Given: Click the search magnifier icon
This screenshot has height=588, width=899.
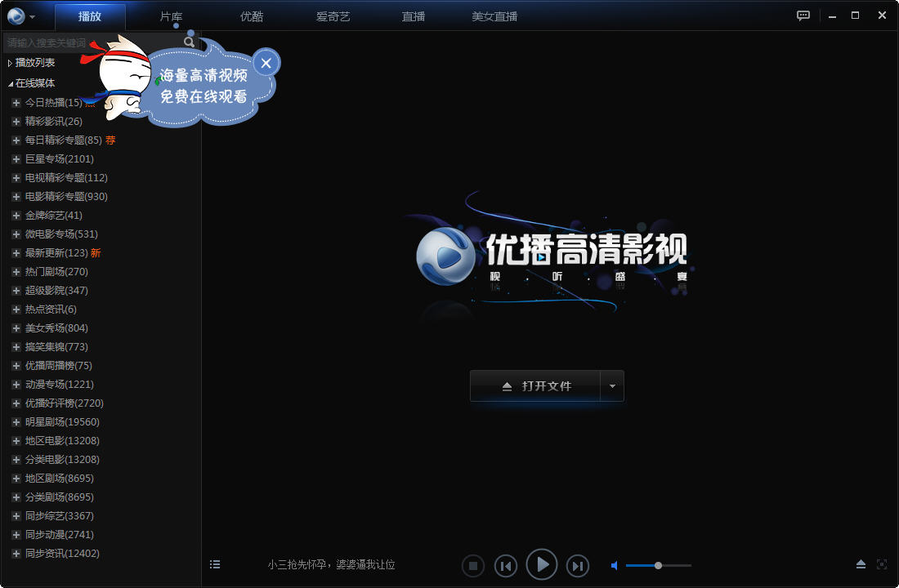Looking at the screenshot, I should (x=189, y=41).
